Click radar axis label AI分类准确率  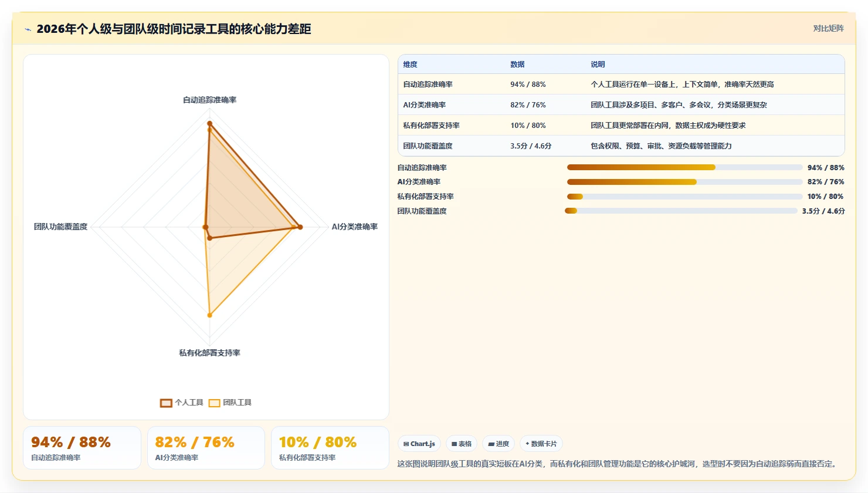pyautogui.click(x=355, y=227)
